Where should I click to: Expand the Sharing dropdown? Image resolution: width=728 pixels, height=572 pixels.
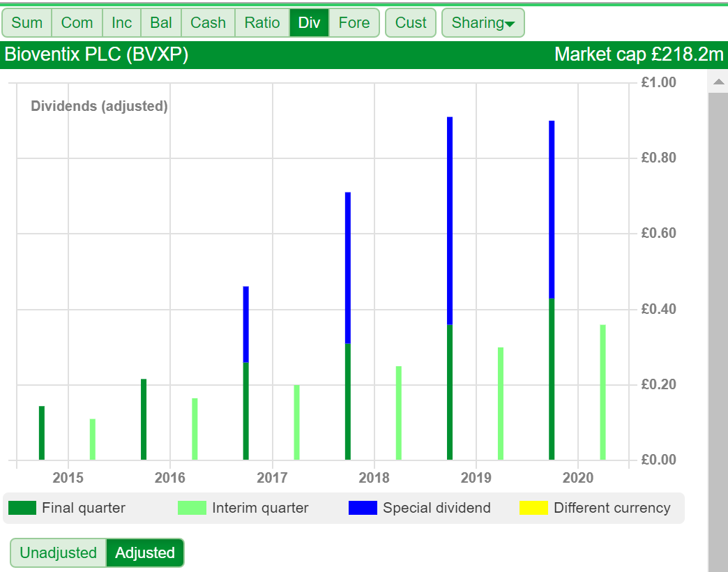[483, 23]
